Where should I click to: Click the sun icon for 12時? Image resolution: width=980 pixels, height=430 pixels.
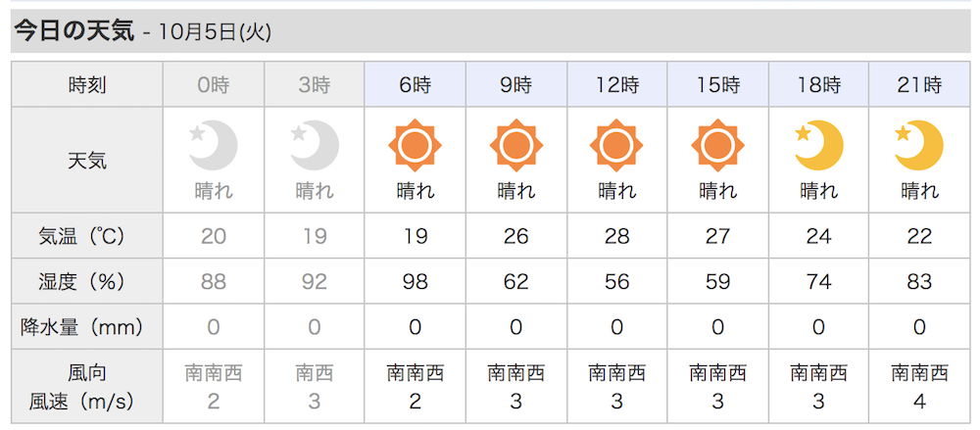(x=616, y=146)
